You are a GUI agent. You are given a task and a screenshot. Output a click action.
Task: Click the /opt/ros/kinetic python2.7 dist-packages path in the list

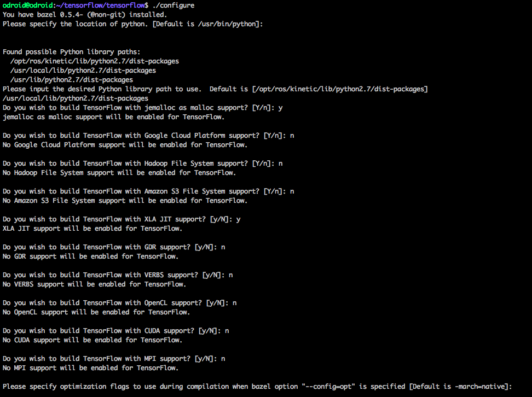(x=94, y=61)
